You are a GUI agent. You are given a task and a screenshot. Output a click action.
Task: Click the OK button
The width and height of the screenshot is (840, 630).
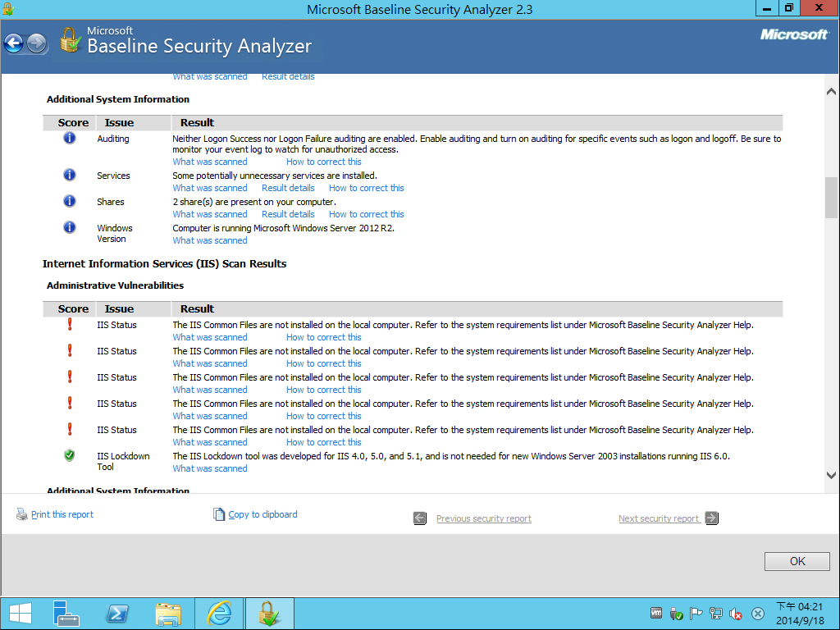tap(797, 561)
